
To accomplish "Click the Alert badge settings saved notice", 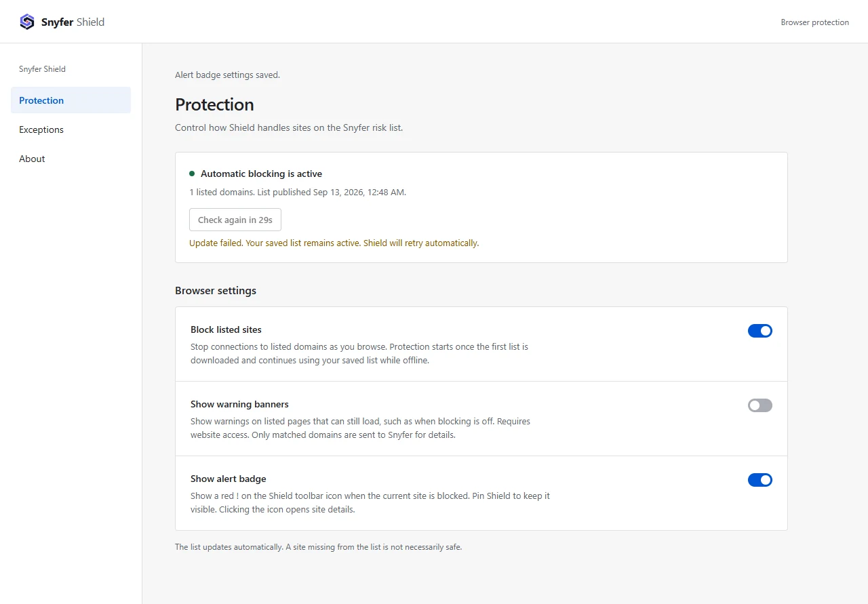I will tap(227, 75).
